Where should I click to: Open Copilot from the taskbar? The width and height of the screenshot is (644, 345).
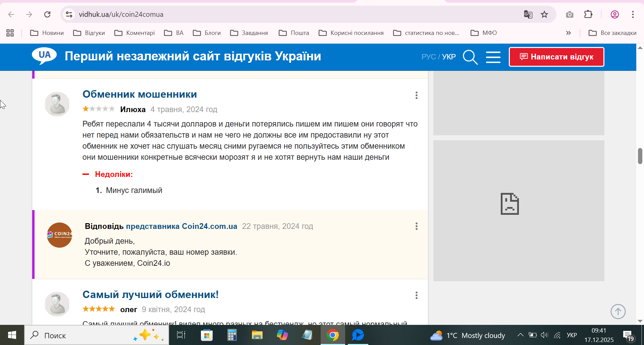coord(282,335)
